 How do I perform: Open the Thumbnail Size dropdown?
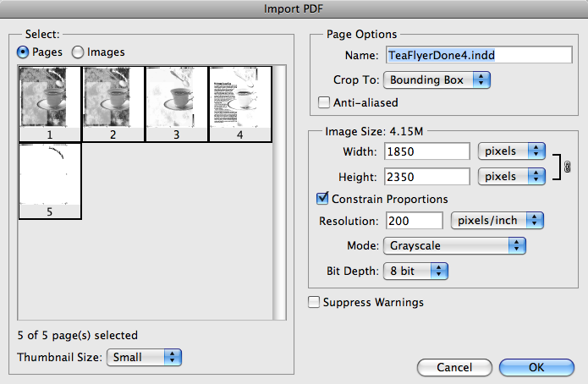145,357
